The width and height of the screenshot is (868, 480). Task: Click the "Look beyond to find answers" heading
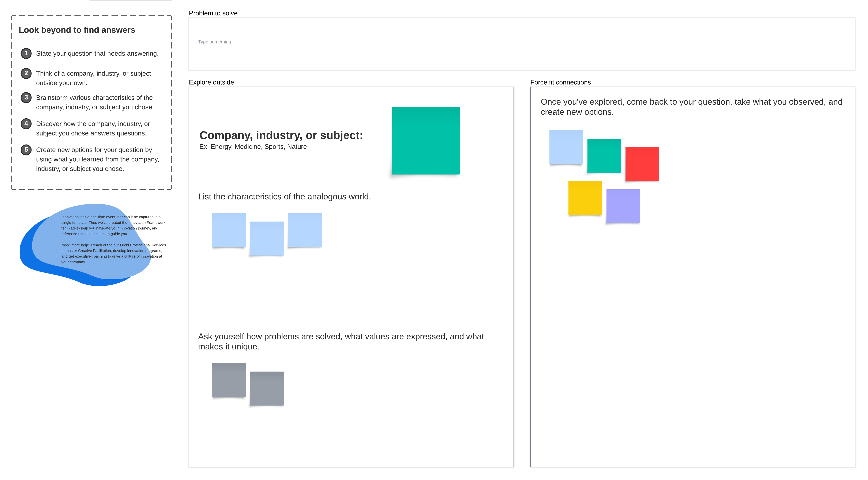tap(77, 30)
